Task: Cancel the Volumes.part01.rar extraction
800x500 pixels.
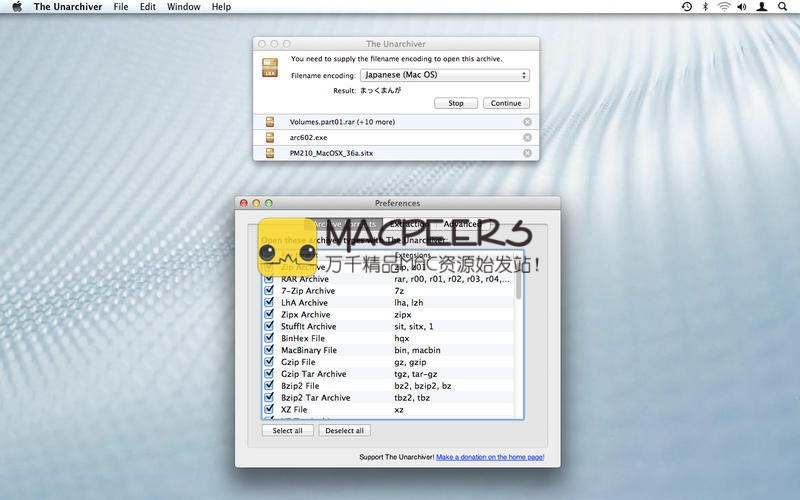Action: [x=527, y=122]
